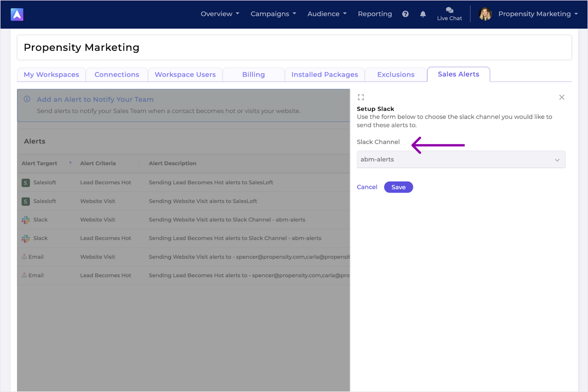588x392 pixels.
Task: Go to Reporting in the top navigation
Action: point(375,14)
